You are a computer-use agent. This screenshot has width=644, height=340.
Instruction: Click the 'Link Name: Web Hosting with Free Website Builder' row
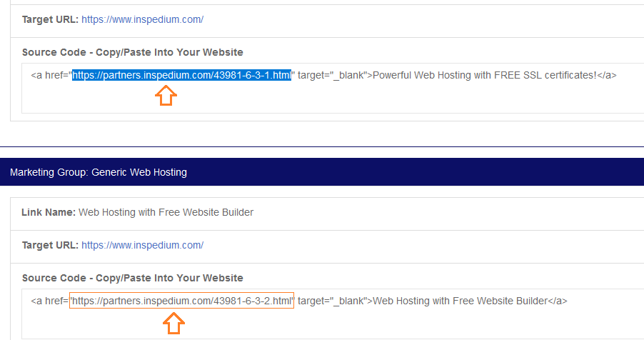tap(327, 213)
